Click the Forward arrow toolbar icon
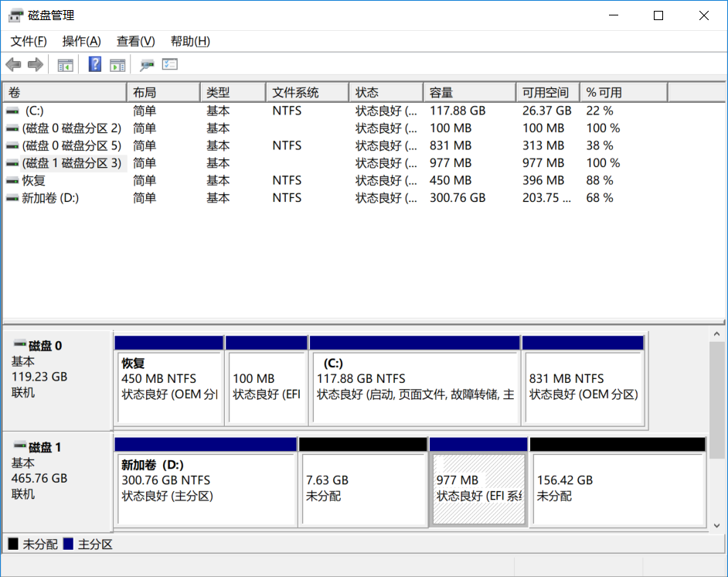Screen dimensions: 728x577 36,64
